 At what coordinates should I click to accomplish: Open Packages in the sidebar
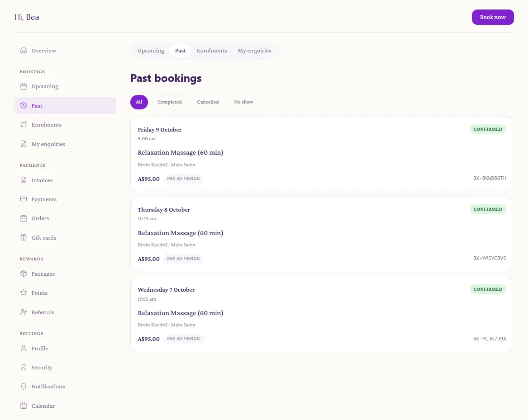(x=65, y=274)
